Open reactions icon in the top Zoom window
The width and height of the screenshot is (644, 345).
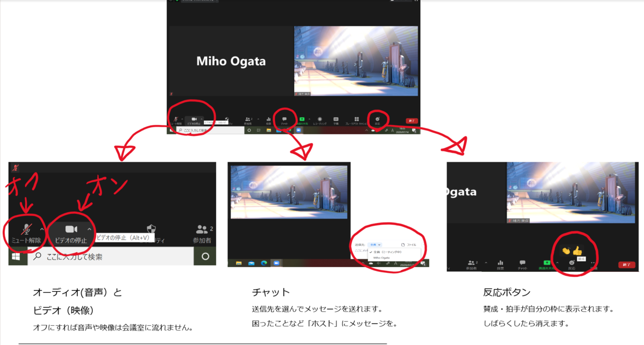coord(378,118)
